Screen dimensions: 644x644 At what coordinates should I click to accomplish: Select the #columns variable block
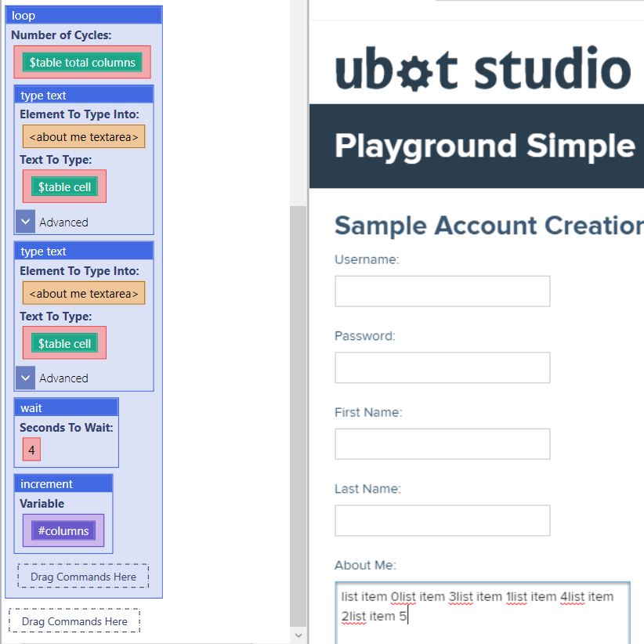pyautogui.click(x=63, y=530)
